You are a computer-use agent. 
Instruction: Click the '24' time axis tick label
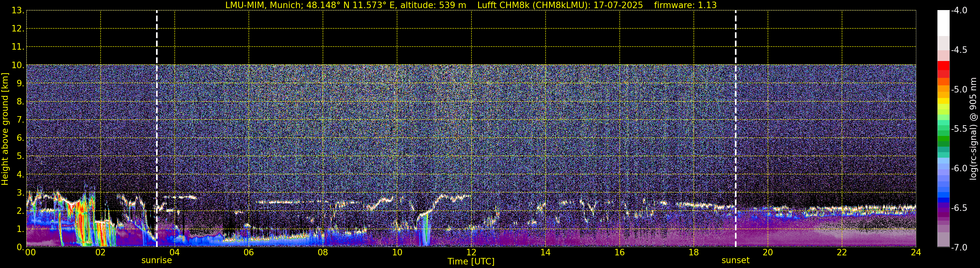click(x=916, y=252)
